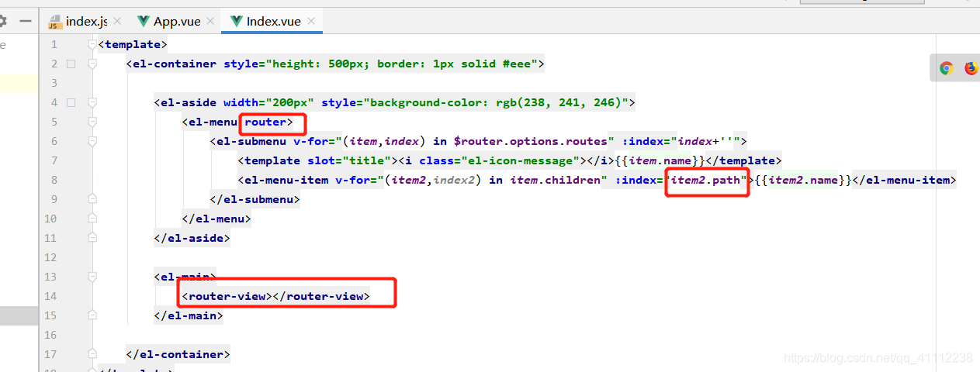Place cursor on opening <template> tag, line 1
The image size is (980, 372).
(x=133, y=44)
